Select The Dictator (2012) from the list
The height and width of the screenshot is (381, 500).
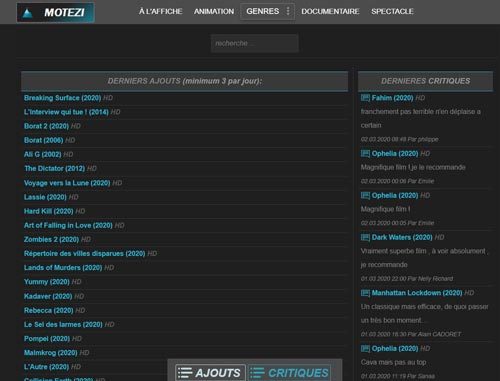(55, 168)
